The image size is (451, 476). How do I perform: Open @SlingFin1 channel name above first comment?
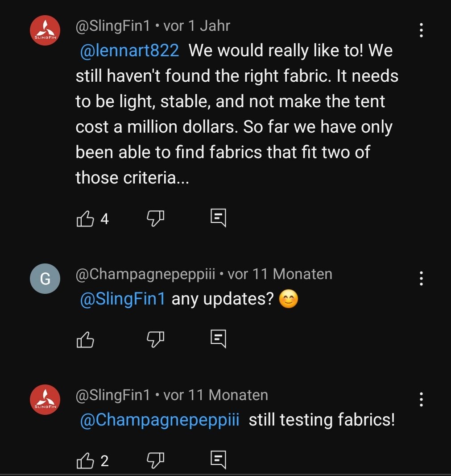(113, 26)
